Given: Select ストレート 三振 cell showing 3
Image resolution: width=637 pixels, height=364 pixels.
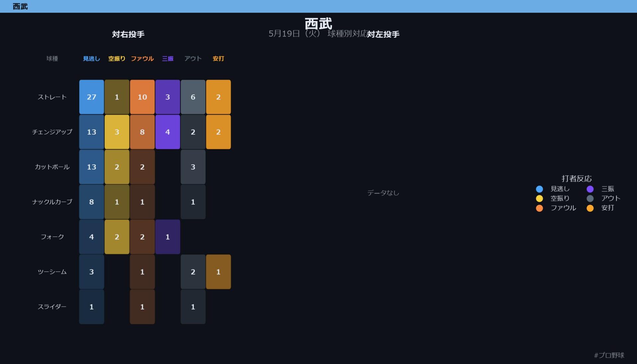Looking at the screenshot, I should [x=168, y=97].
